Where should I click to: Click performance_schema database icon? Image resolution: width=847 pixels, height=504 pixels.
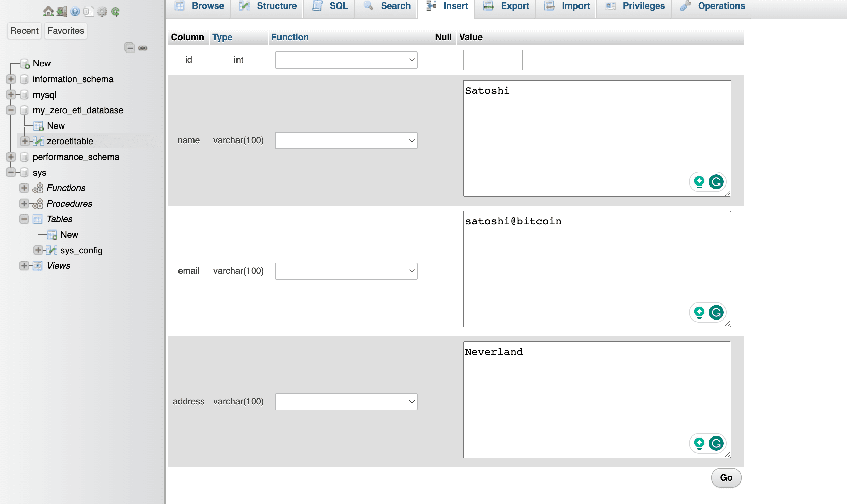coord(24,157)
